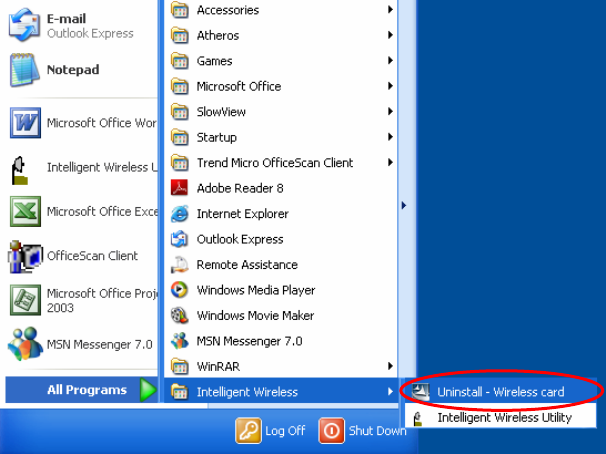Expand Accessories submenu arrow
This screenshot has height=454, width=606.
[x=390, y=9]
